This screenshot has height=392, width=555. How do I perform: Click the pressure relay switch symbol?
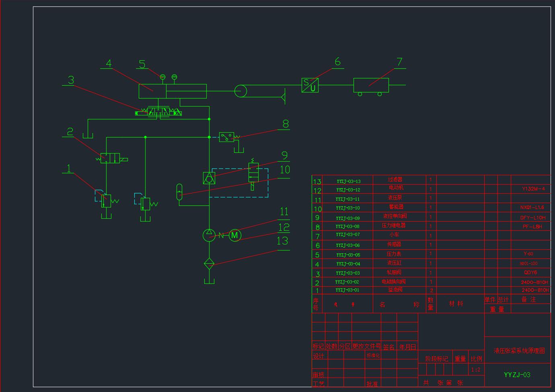[x=227, y=137]
